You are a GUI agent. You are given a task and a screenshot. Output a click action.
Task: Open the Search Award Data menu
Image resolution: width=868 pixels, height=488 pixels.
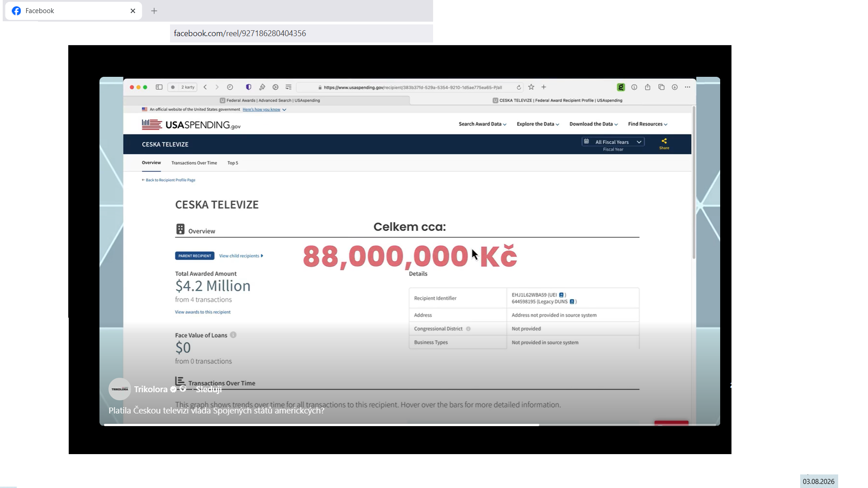(x=482, y=124)
